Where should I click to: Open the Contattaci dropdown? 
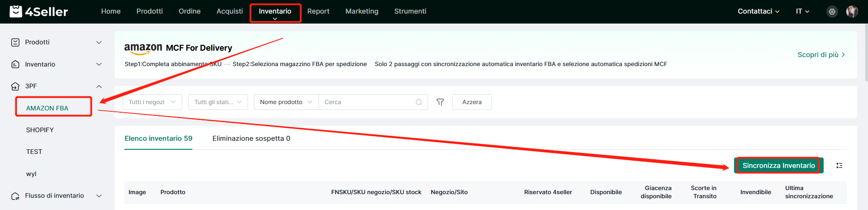[x=758, y=11]
